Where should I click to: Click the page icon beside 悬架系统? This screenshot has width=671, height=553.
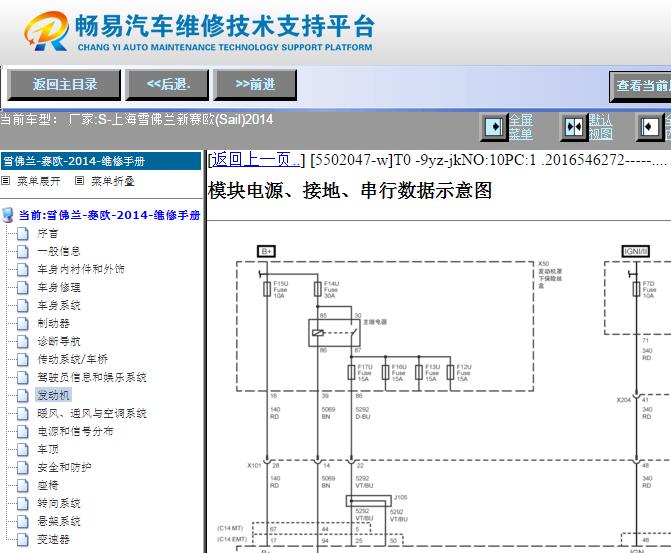(23, 521)
